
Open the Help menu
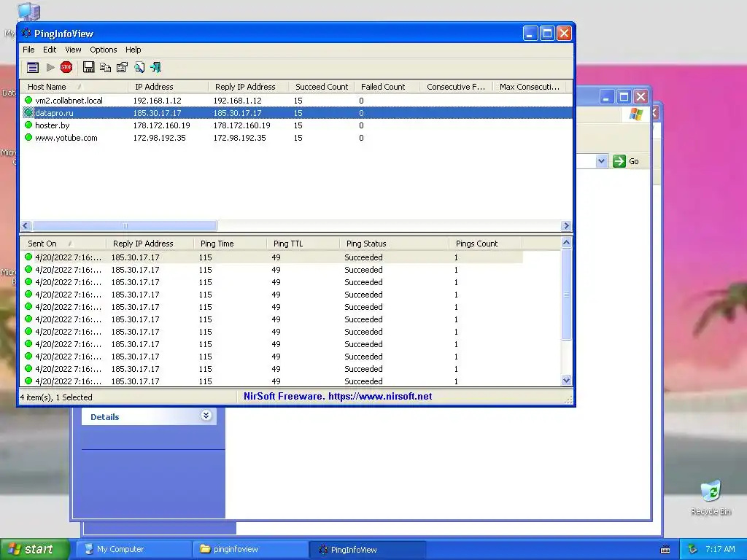133,50
